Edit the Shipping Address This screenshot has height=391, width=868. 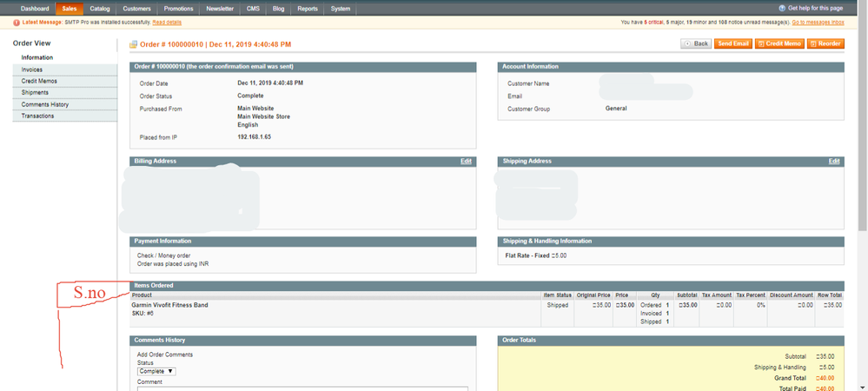click(834, 162)
